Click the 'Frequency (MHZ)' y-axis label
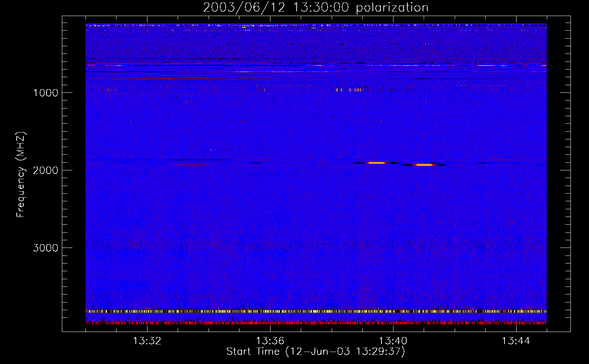The width and height of the screenshot is (589, 364). 21,175
